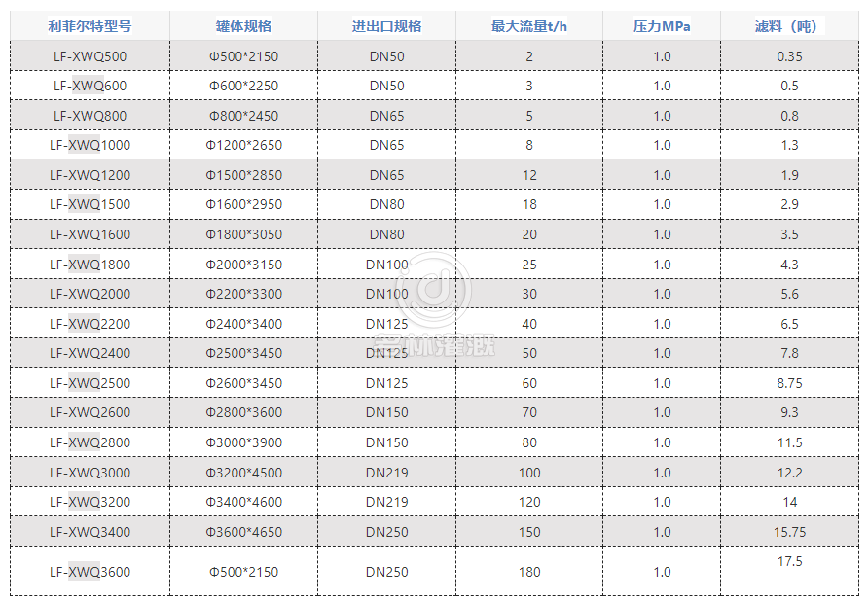
Task: Select the filter material value 8.75
Action: 789,383
